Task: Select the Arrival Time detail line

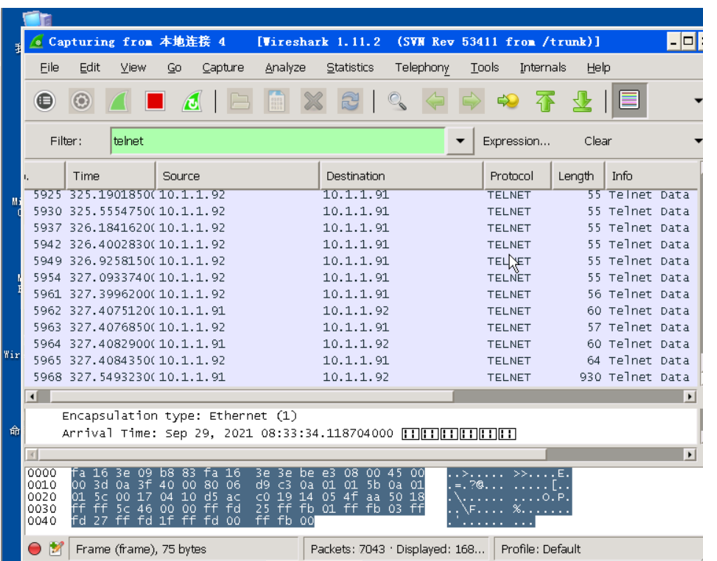Action: pos(289,433)
